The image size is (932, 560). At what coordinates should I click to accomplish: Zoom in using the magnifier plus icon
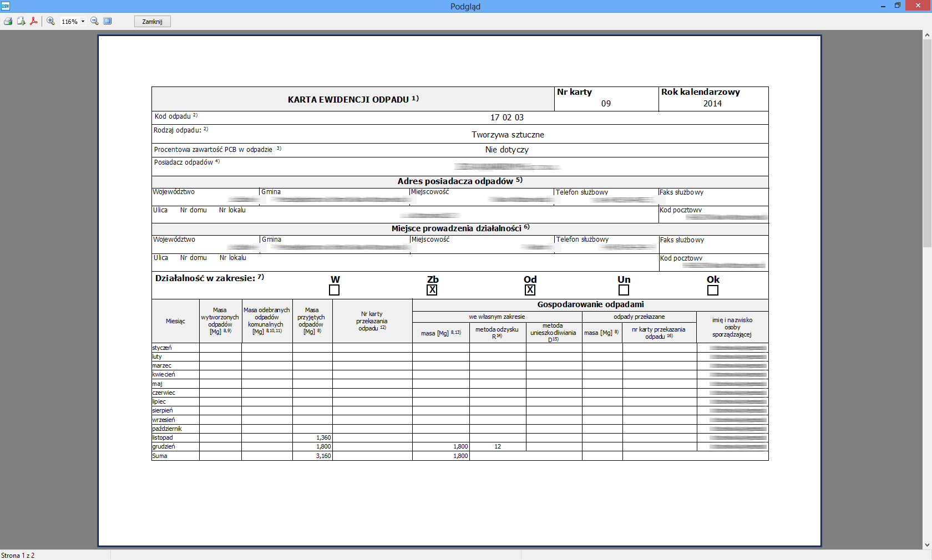pyautogui.click(x=50, y=21)
